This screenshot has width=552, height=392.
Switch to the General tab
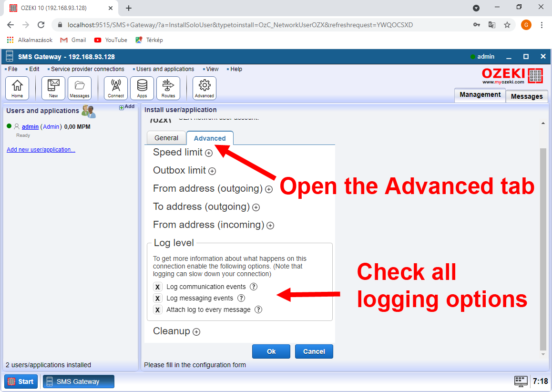point(166,138)
